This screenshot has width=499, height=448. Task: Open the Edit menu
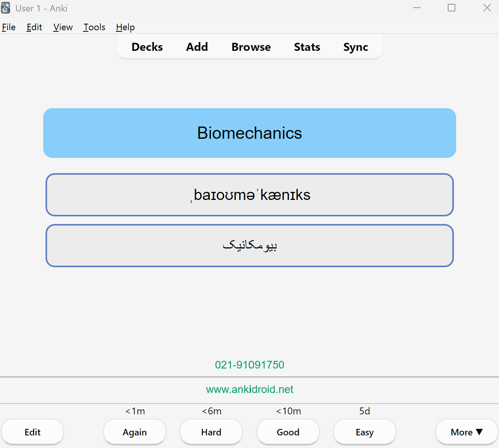34,27
